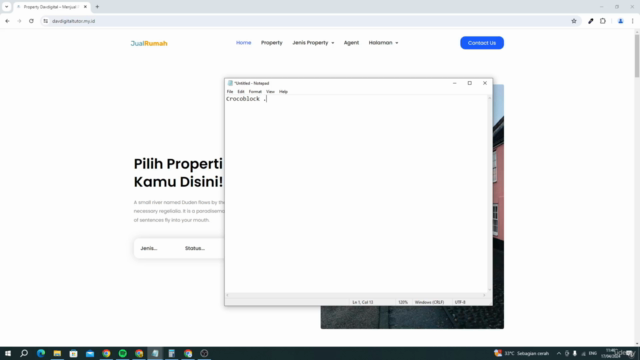Open Notepad Format menu
The height and width of the screenshot is (360, 640).
255,91
